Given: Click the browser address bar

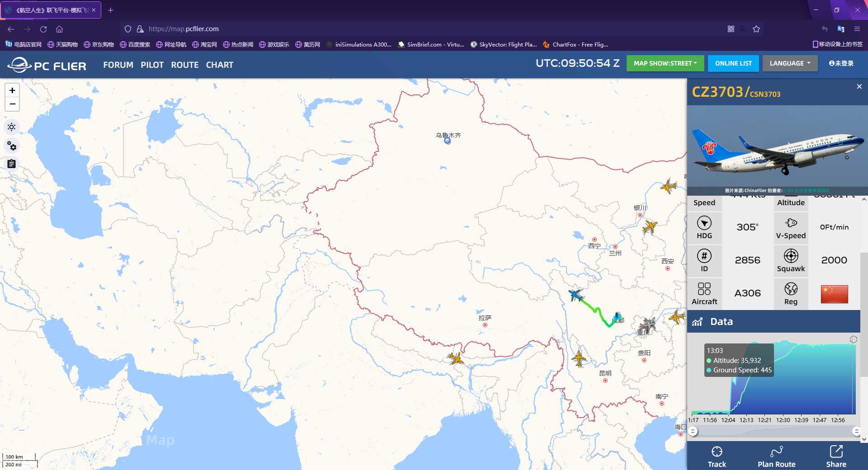Looking at the screenshot, I should [x=407, y=29].
